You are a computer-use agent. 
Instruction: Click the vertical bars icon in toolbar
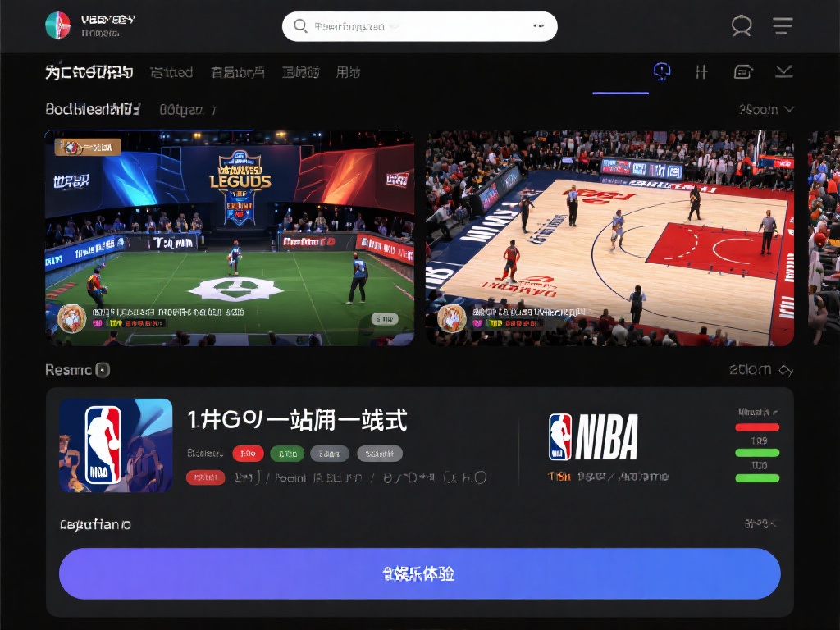(701, 72)
